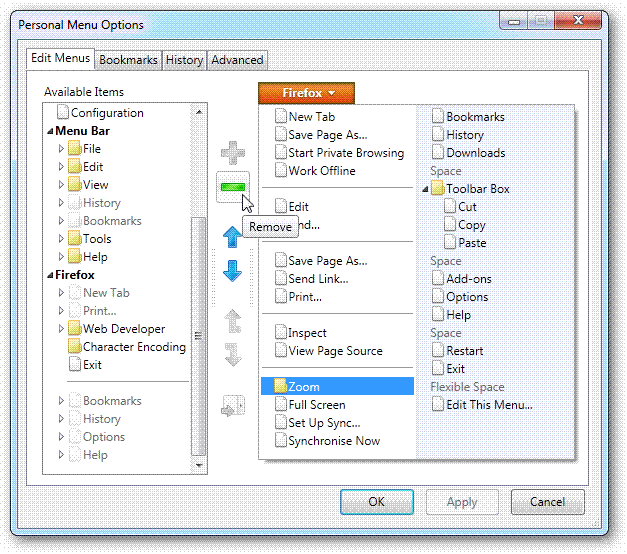Select the Flexible Space entry

click(x=467, y=387)
